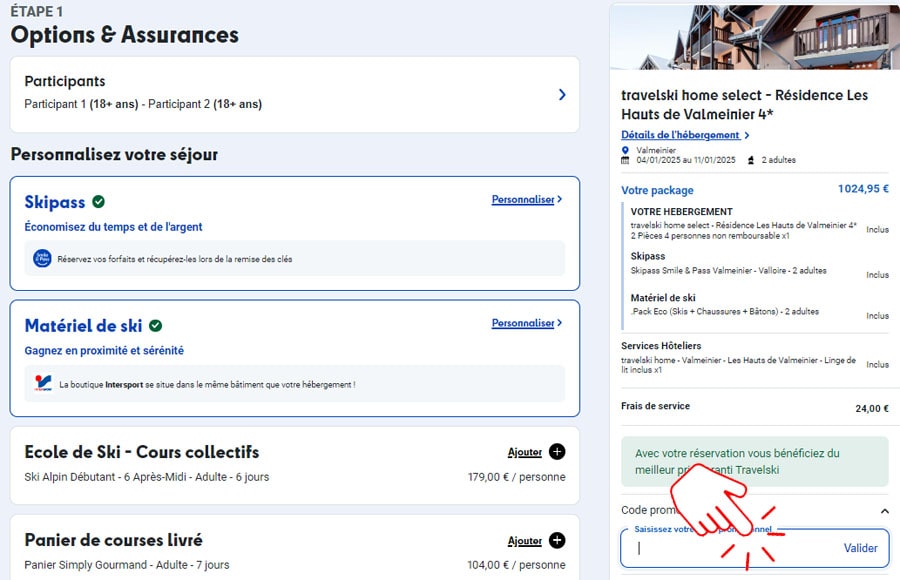Click the Ecole de Ski - Cours collectifs title

coord(142,452)
